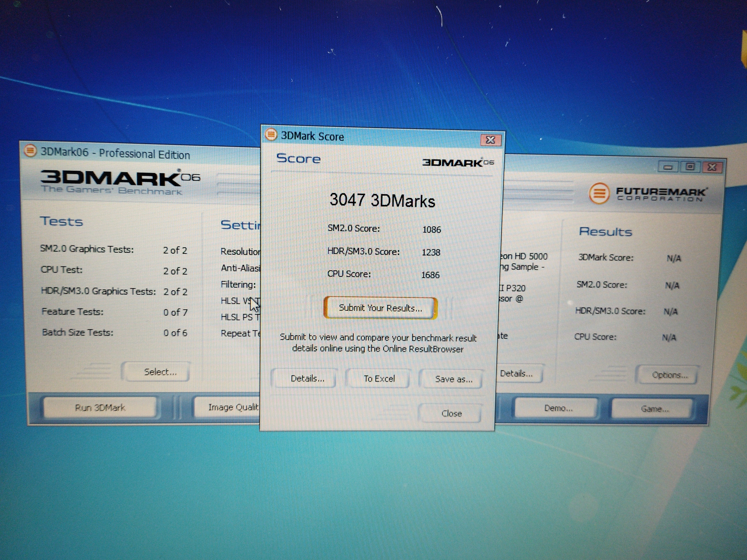Click the Filtering setting label
Image resolution: width=747 pixels, height=560 pixels.
[x=238, y=285]
